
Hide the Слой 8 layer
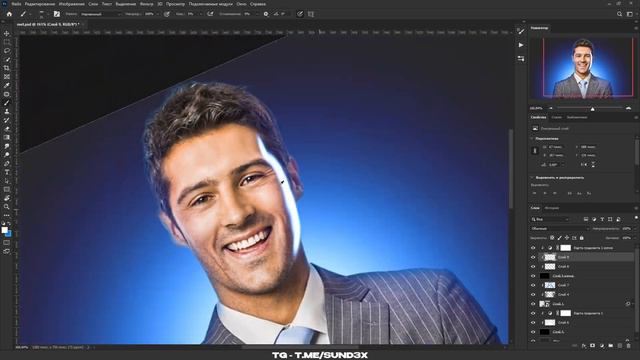point(533,267)
